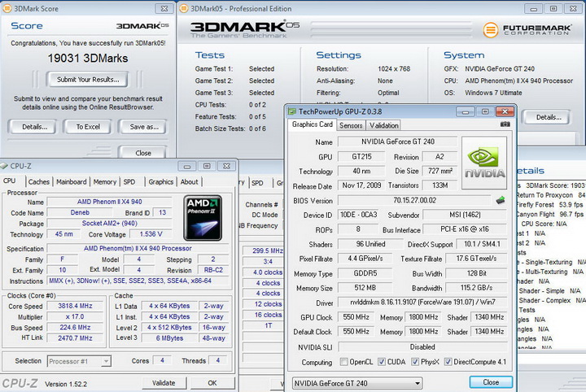Open the Caches tab in CPU-Z
This screenshot has width=586, height=392.
click(x=39, y=182)
